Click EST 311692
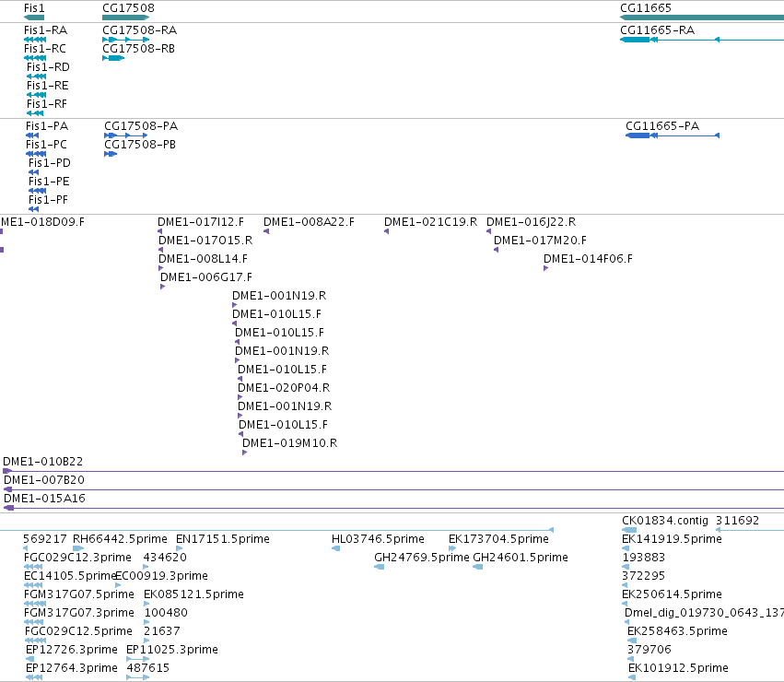Viewport: 784px width, 682px height. pyautogui.click(x=750, y=530)
